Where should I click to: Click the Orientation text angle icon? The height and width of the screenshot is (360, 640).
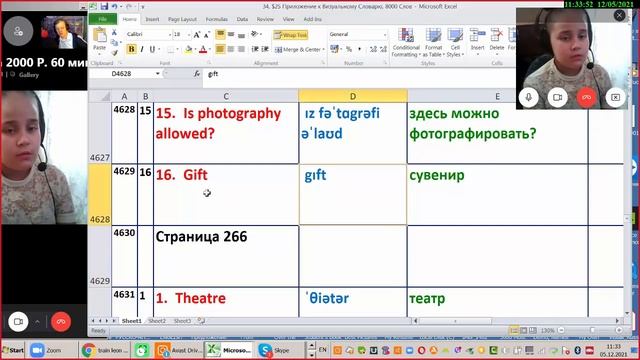[255, 34]
